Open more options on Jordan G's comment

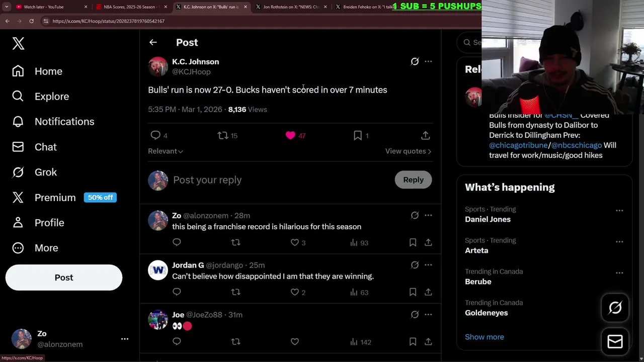click(428, 265)
